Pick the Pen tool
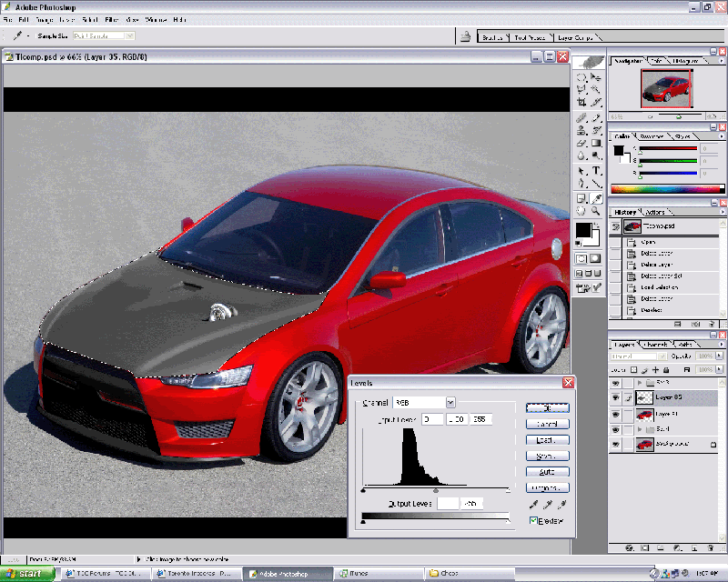This screenshot has width=728, height=582. click(x=581, y=183)
